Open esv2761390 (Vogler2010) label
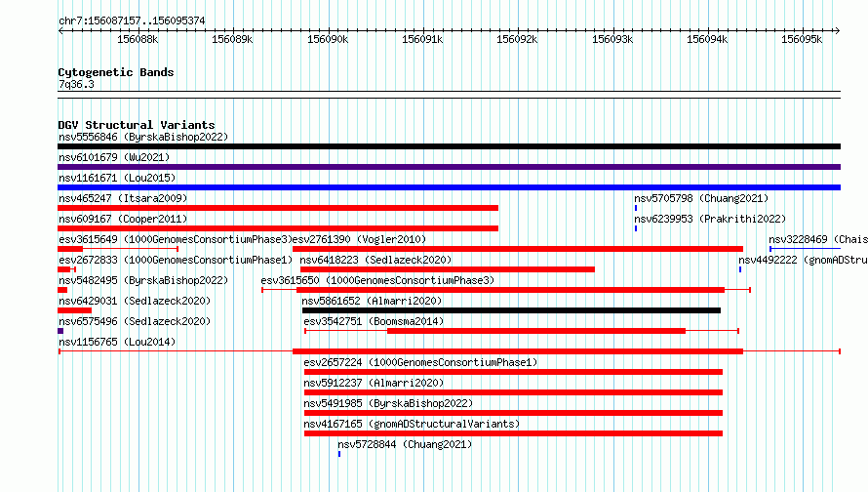The width and height of the screenshot is (868, 492). click(x=359, y=239)
